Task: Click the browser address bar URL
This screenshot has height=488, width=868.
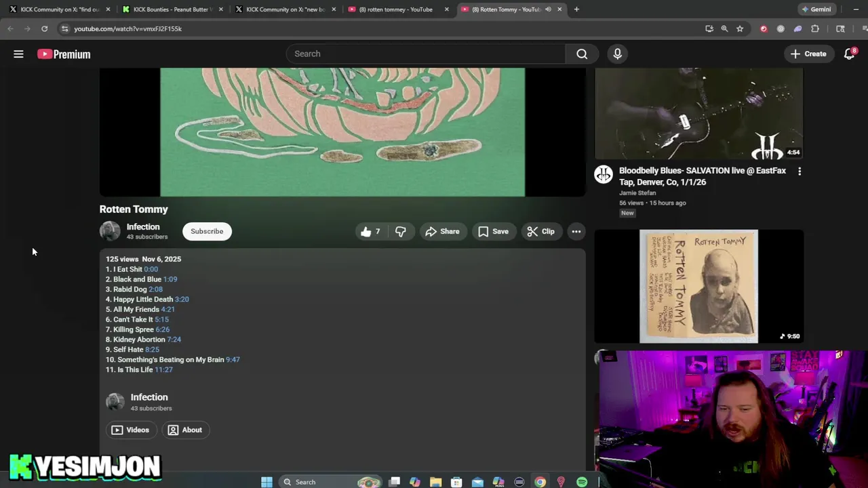Action: pyautogui.click(x=127, y=28)
